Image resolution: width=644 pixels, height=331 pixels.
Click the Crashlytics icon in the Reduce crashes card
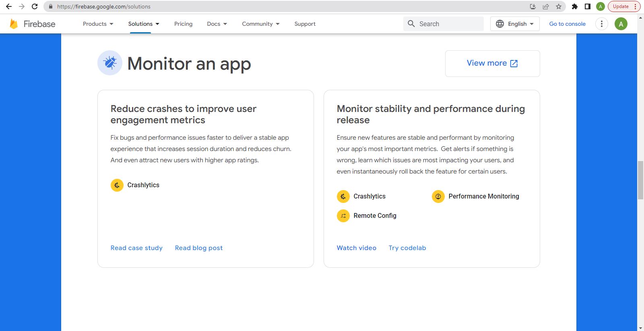(117, 185)
